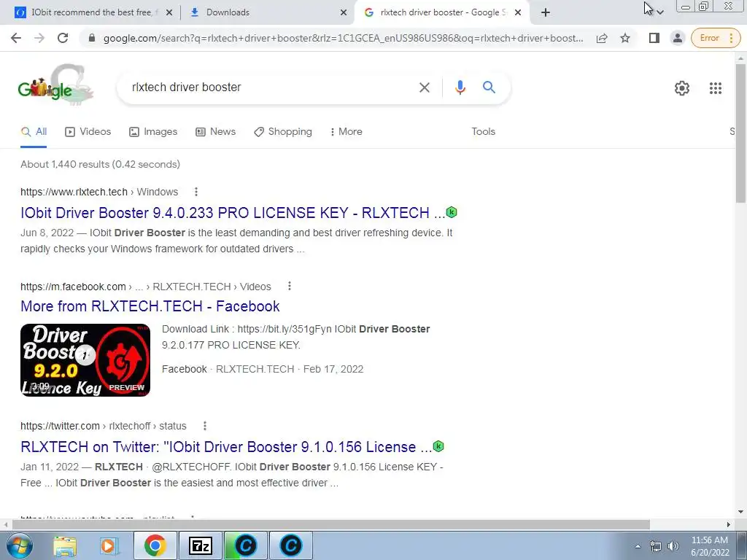747x560 pixels.
Task: Click the vertical page scrollbar
Action: click(x=741, y=133)
